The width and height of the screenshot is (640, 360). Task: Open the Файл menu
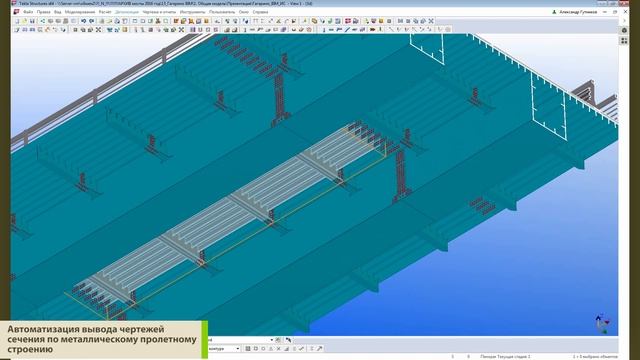click(28, 12)
